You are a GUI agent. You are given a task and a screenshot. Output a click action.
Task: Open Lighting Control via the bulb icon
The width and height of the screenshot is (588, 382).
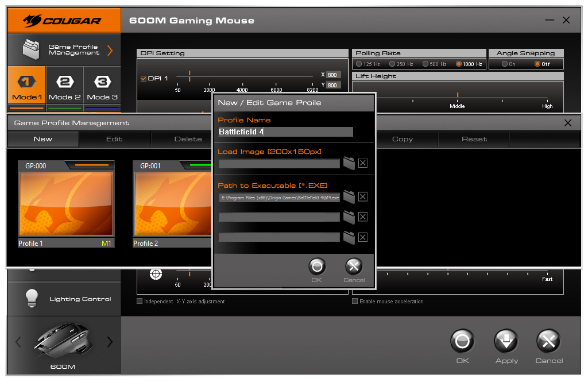tap(31, 299)
